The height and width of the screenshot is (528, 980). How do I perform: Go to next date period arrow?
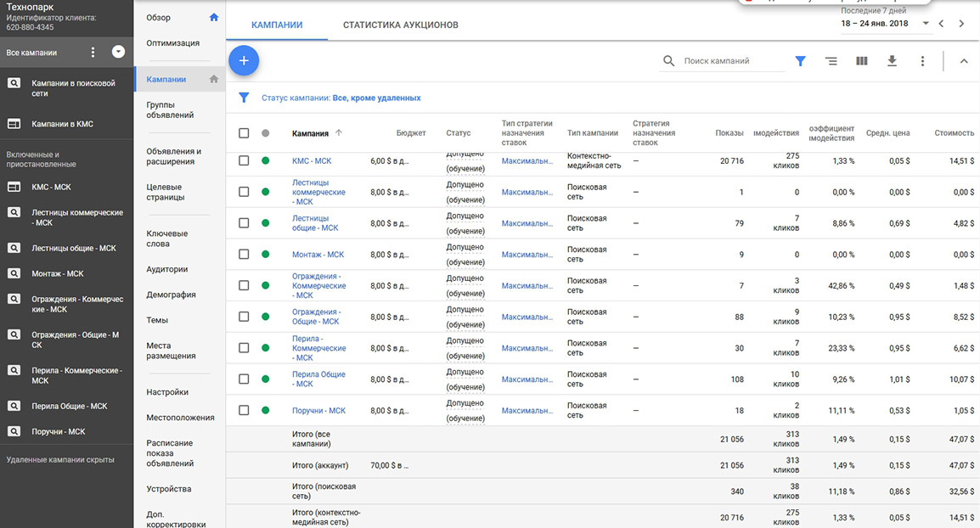click(961, 24)
